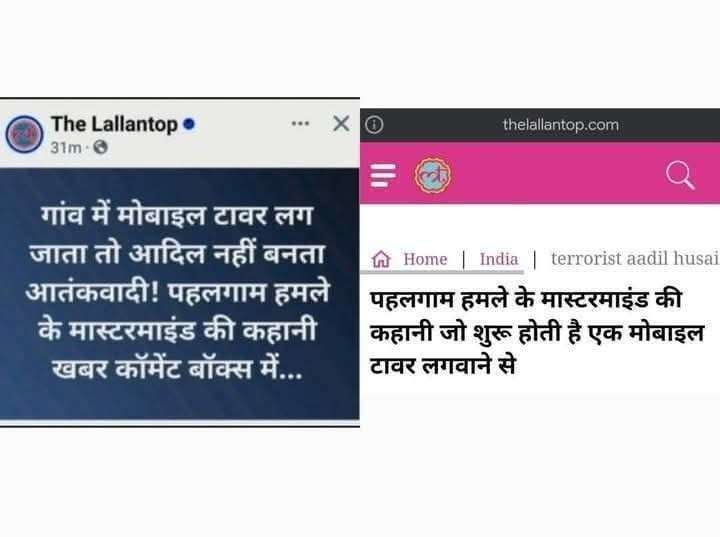The height and width of the screenshot is (537, 720).
Task: Go to Home breadcrumb link
Action: pyautogui.click(x=425, y=259)
